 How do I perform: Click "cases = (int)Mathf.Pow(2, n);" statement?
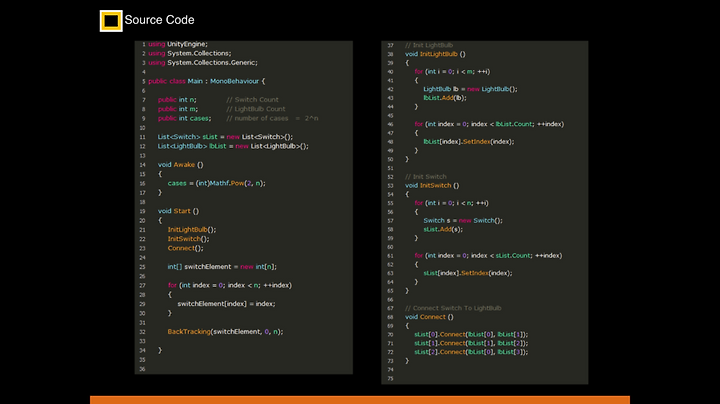pos(217,183)
